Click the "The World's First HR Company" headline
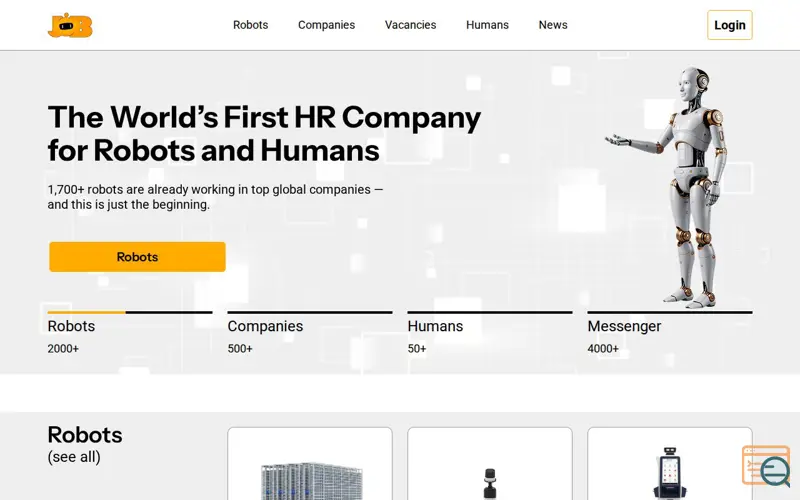 point(264,134)
